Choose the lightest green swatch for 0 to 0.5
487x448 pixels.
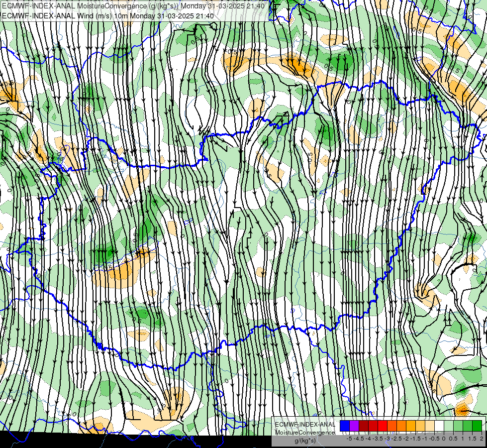(449, 426)
